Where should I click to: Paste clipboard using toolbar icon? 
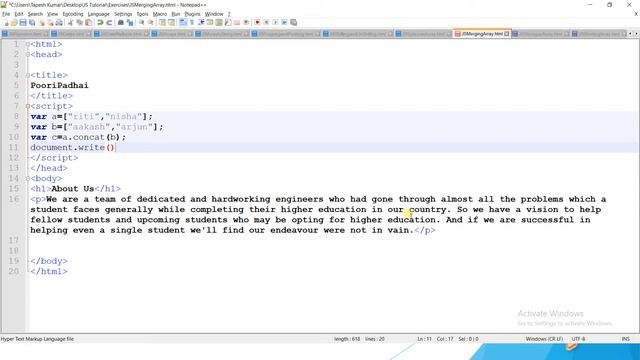tap(89, 22)
